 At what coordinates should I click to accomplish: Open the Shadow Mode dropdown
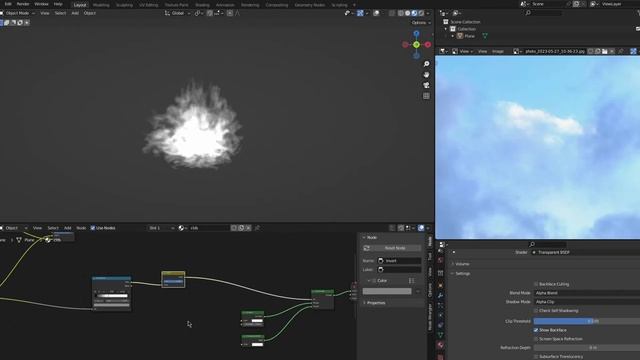click(x=587, y=302)
